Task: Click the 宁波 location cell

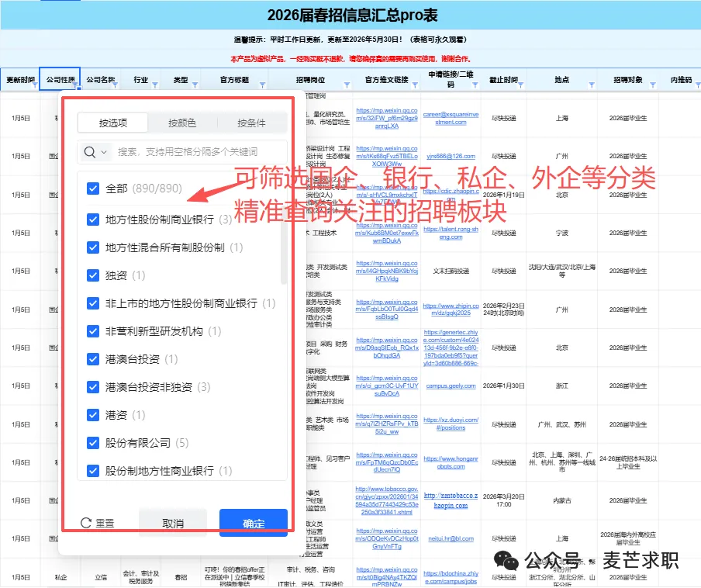Action: click(561, 233)
